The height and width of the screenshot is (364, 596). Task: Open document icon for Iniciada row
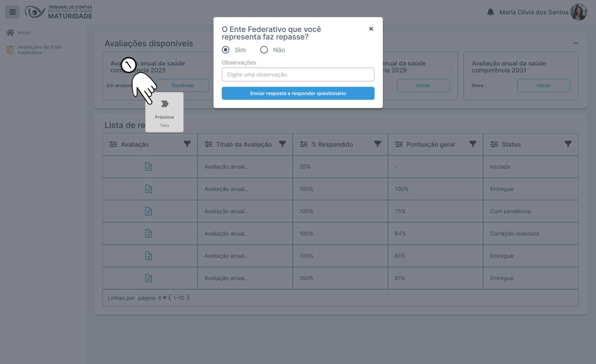click(148, 167)
